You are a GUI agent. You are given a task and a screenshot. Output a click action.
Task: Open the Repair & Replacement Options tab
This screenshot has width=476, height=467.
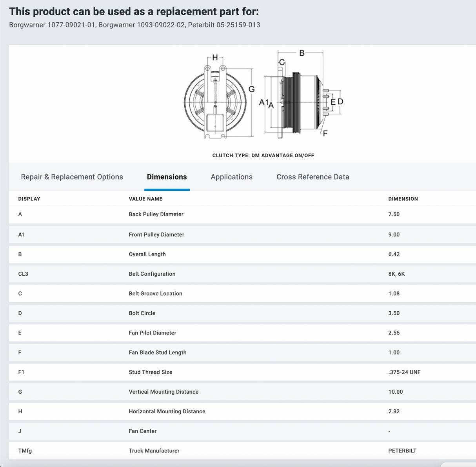[x=72, y=177]
